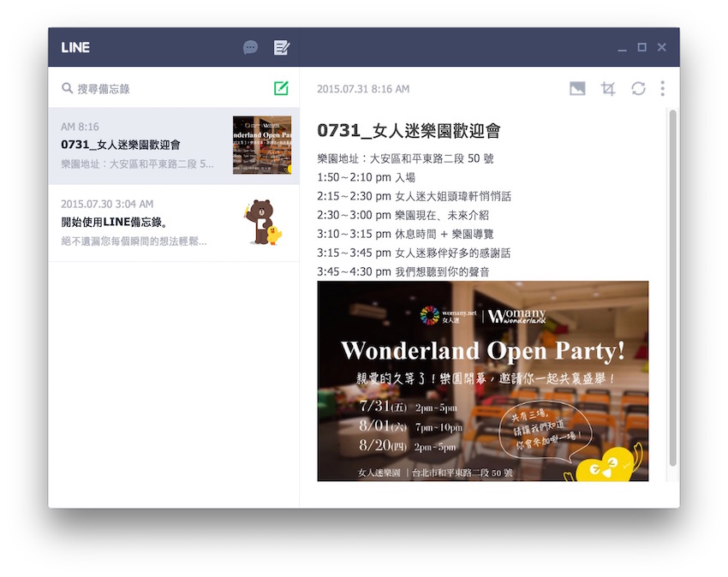Open the three-dot more options menu
Screen dimensions: 728x577
tap(663, 88)
